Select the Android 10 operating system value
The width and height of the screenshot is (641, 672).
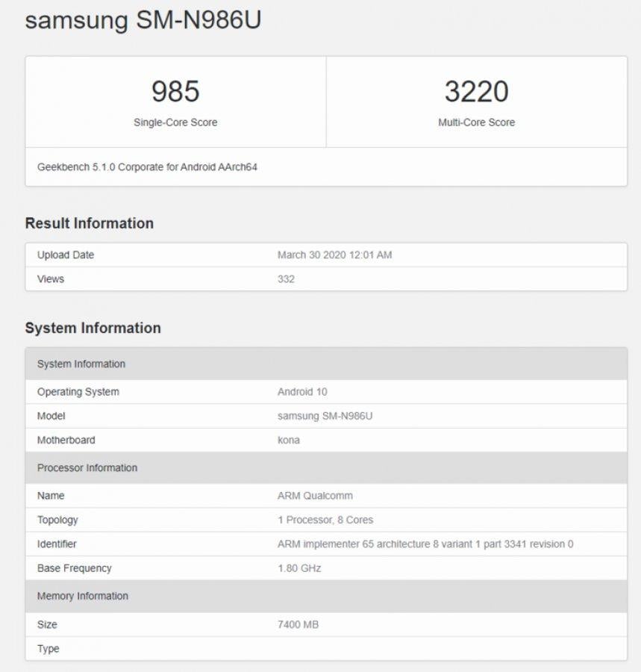302,391
